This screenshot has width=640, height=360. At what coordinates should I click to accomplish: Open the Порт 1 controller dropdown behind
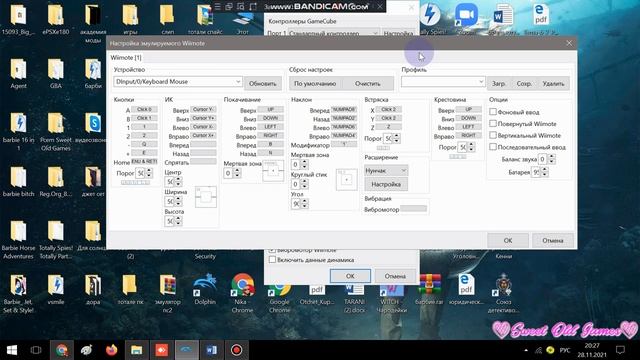(x=334, y=33)
